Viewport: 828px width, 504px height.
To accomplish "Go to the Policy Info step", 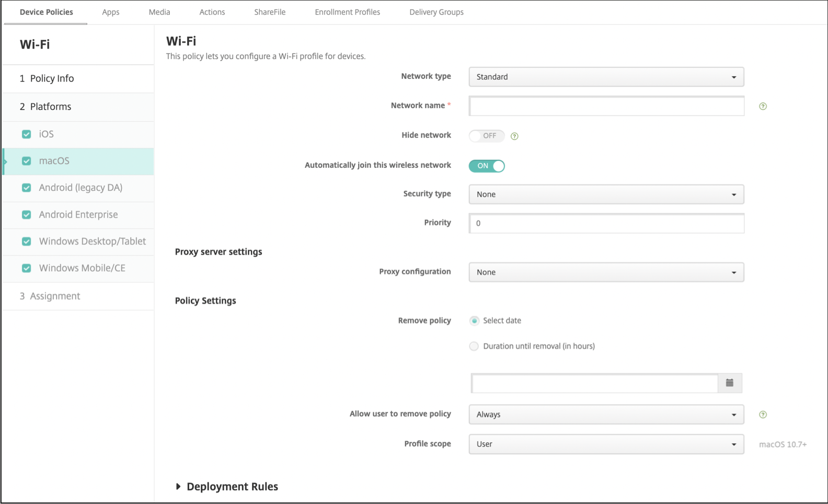I will [52, 78].
